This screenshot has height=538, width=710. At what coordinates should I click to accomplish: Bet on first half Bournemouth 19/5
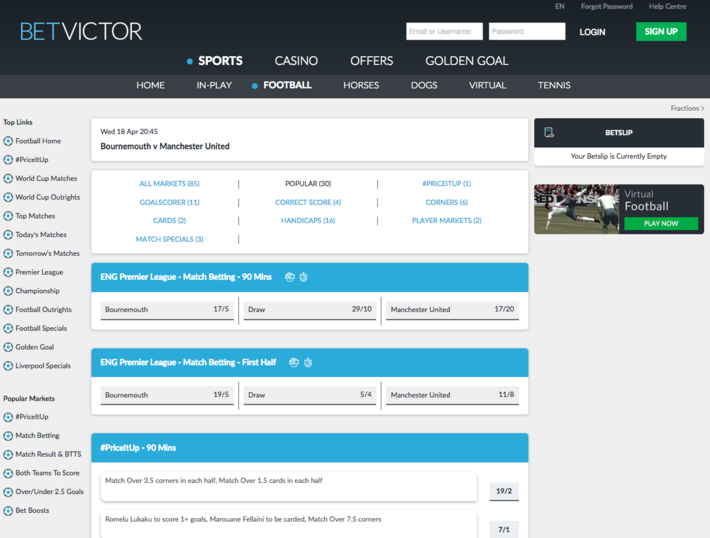(167, 395)
